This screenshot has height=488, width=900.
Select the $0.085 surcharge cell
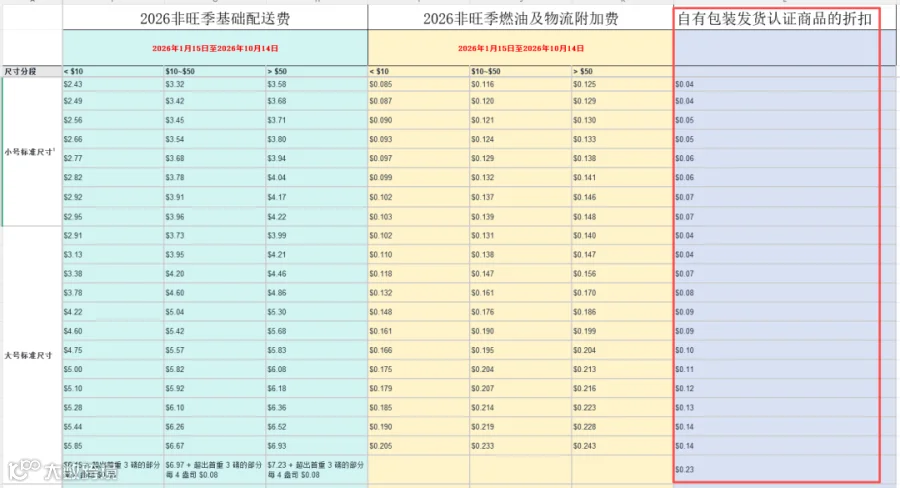tap(418, 84)
